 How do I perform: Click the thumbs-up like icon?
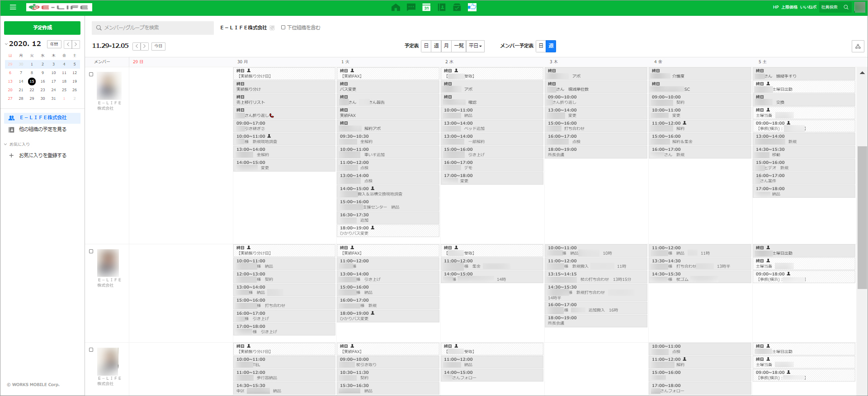pos(472,7)
